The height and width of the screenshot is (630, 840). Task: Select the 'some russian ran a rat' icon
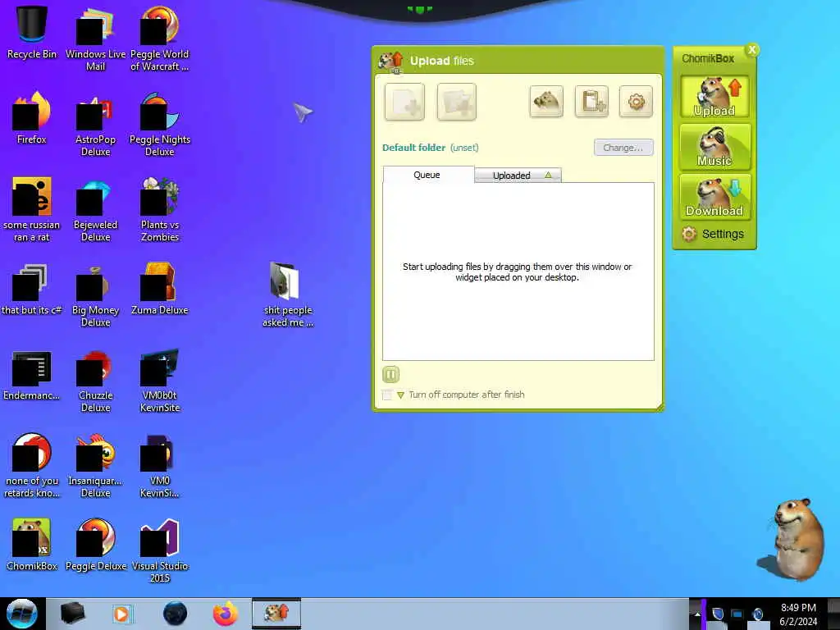coord(32,209)
